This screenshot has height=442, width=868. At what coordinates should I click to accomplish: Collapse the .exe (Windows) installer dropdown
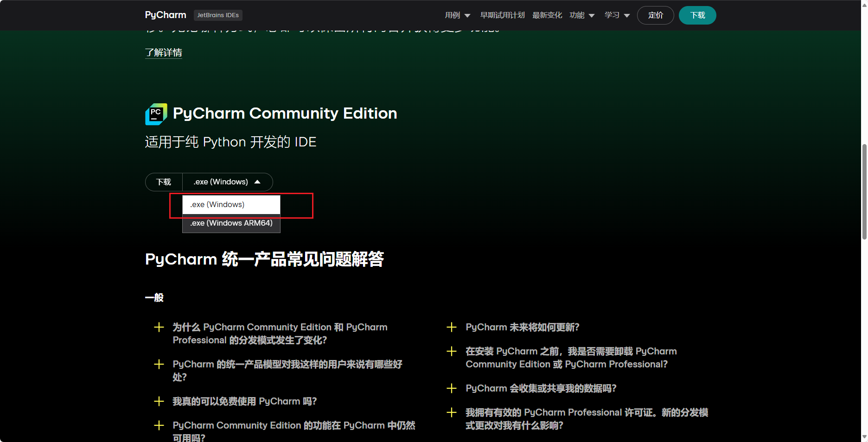click(x=227, y=182)
